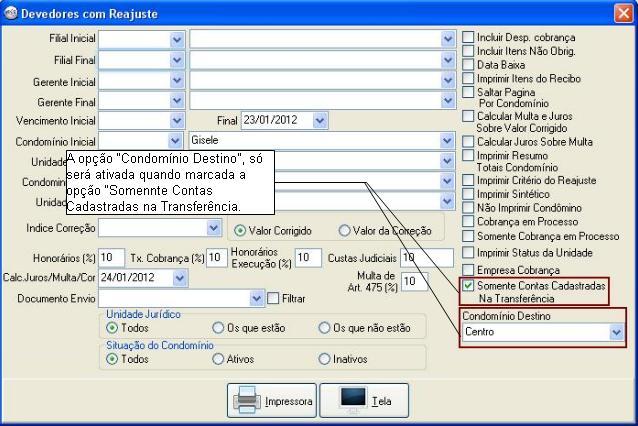
Task: Expand the Indice Correção dropdown
Action: (213, 228)
